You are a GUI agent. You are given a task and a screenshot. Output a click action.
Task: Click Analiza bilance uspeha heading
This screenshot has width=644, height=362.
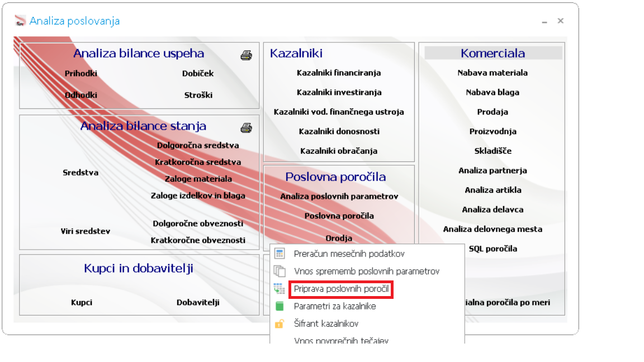pyautogui.click(x=139, y=53)
